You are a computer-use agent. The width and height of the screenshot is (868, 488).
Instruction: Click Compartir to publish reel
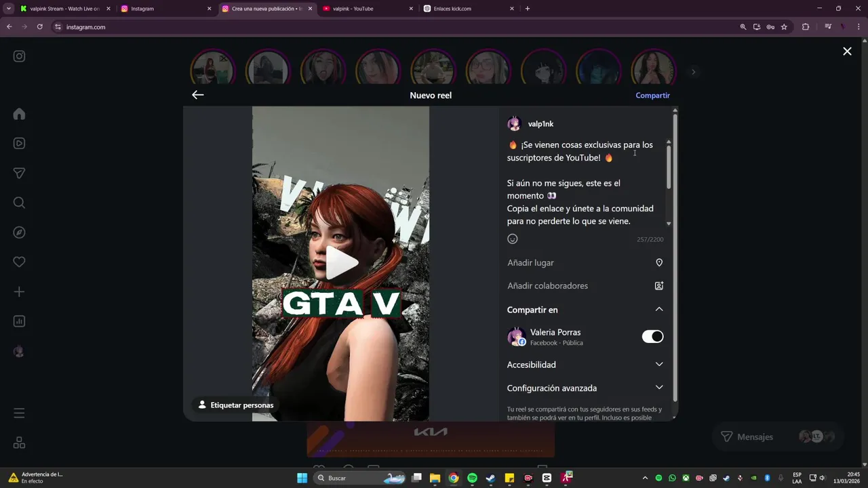coord(652,96)
